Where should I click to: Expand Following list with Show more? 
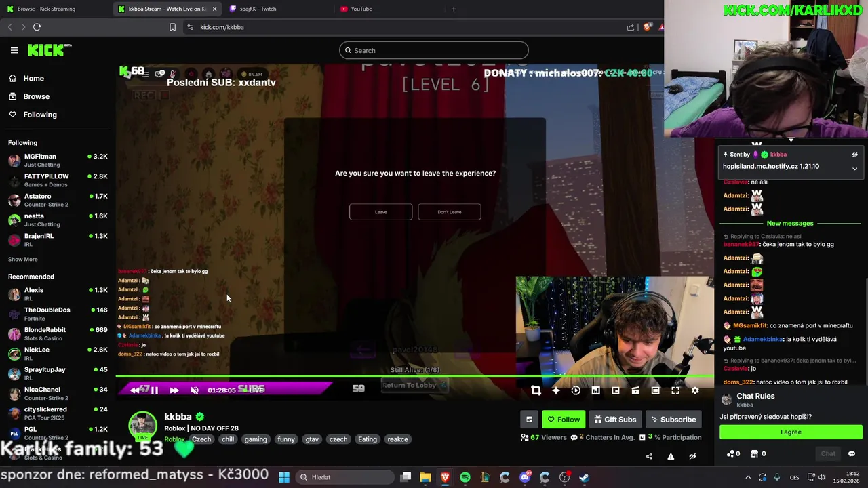pos(23,259)
